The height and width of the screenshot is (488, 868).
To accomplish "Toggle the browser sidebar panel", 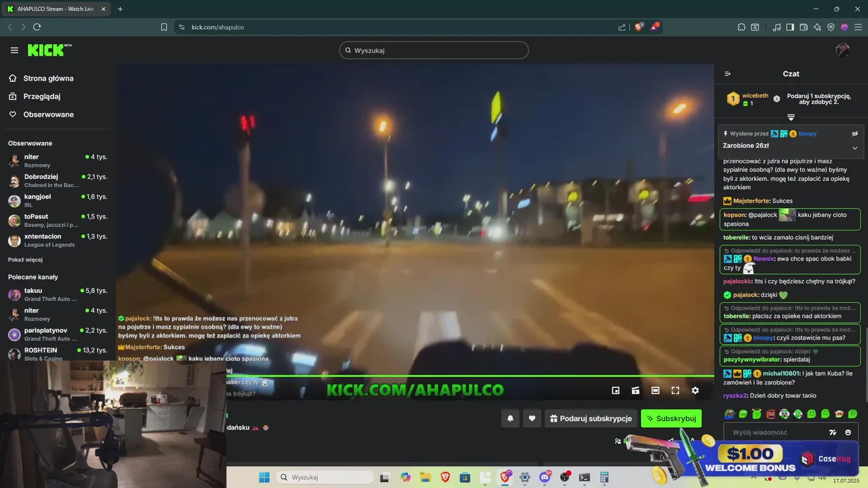I will click(790, 27).
